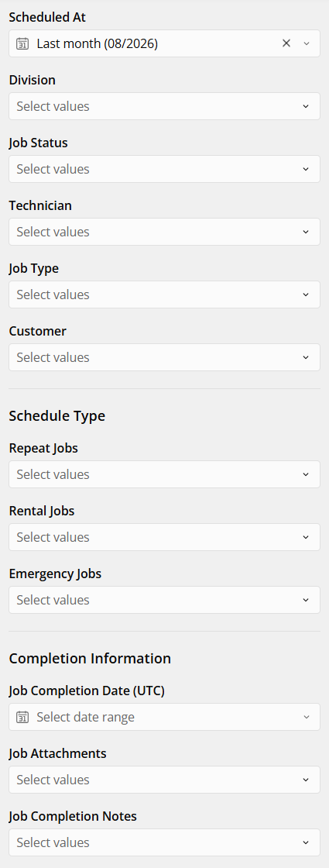Screen dimensions: 329x868
Task: Open the Job Attachments dropdown
Action: [164, 780]
